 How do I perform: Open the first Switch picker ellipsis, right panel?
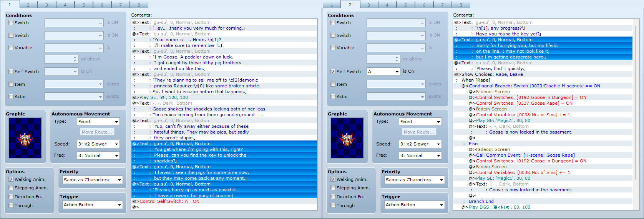tap(423, 23)
